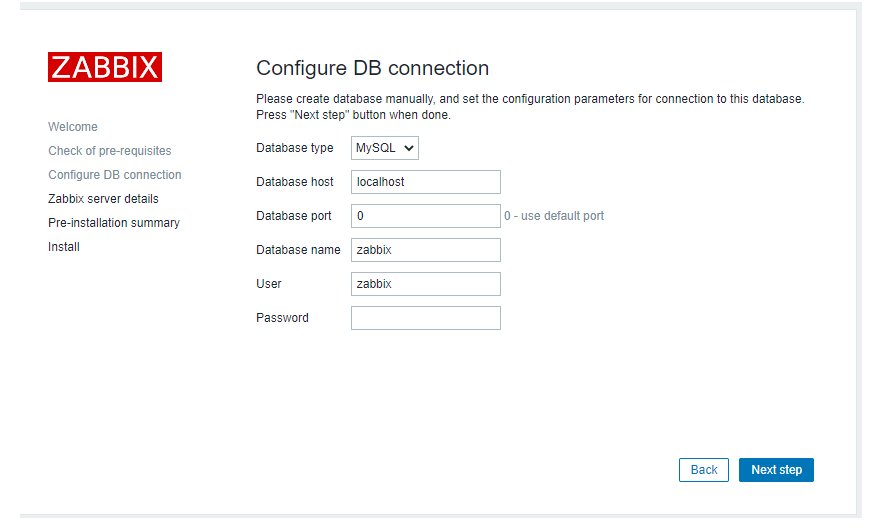Screen dimensions: 870x529
Task: Open the Database type dropdown
Action: (x=385, y=148)
